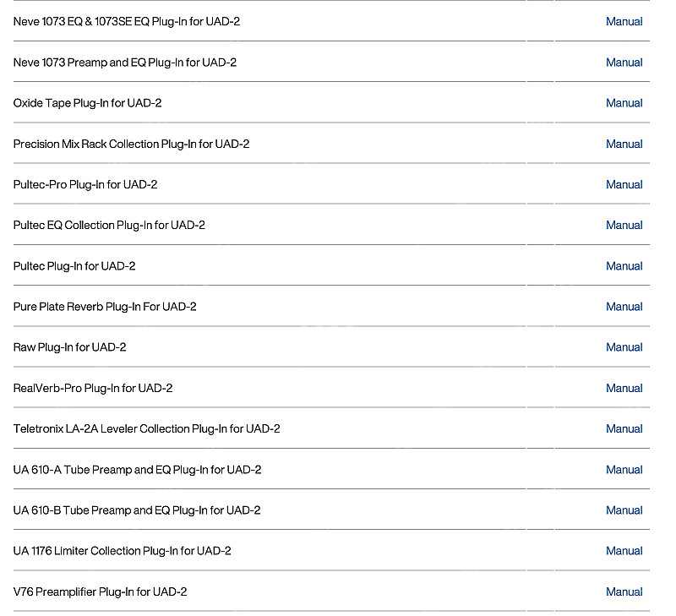Select the 'RealVerb-Pro Plug-In for UAD-2' title
The image size is (676, 616).
[x=93, y=388]
